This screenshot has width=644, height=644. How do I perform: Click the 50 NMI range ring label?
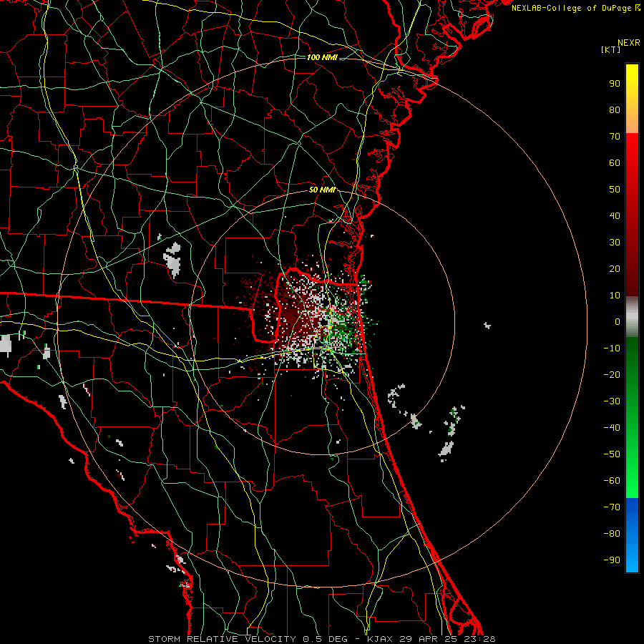[323, 190]
